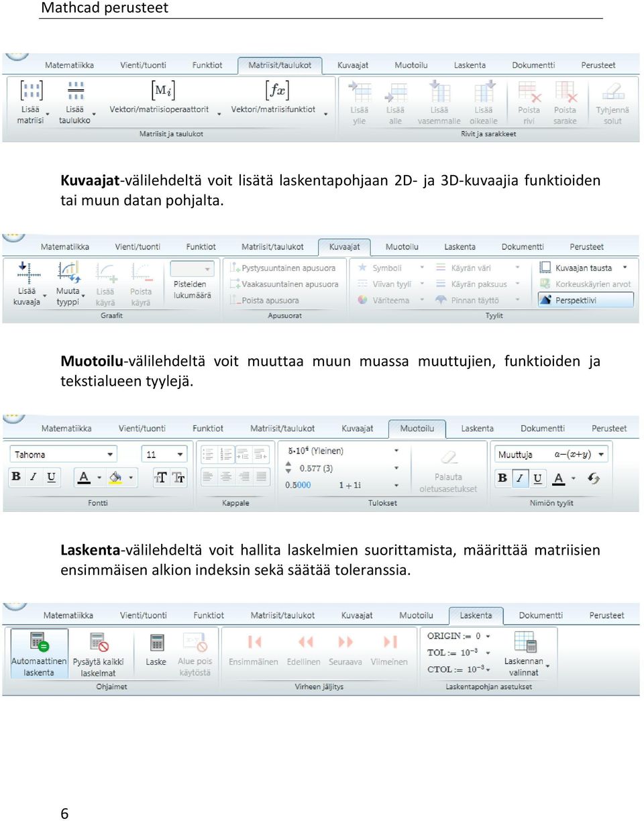The height and width of the screenshot is (821, 644).
Task: Click Ensimmäinen error-trace icon
Action: point(254,642)
